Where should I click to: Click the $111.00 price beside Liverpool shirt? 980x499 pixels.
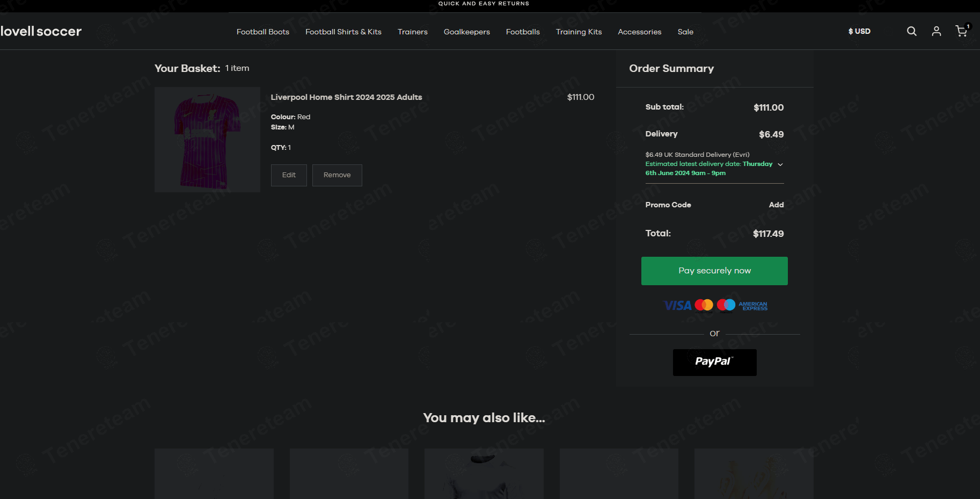pyautogui.click(x=581, y=97)
